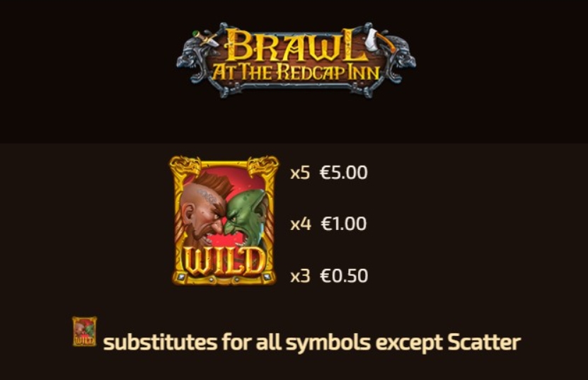
Task: Click the axe icon on the logo
Action: pyautogui.click(x=379, y=40)
